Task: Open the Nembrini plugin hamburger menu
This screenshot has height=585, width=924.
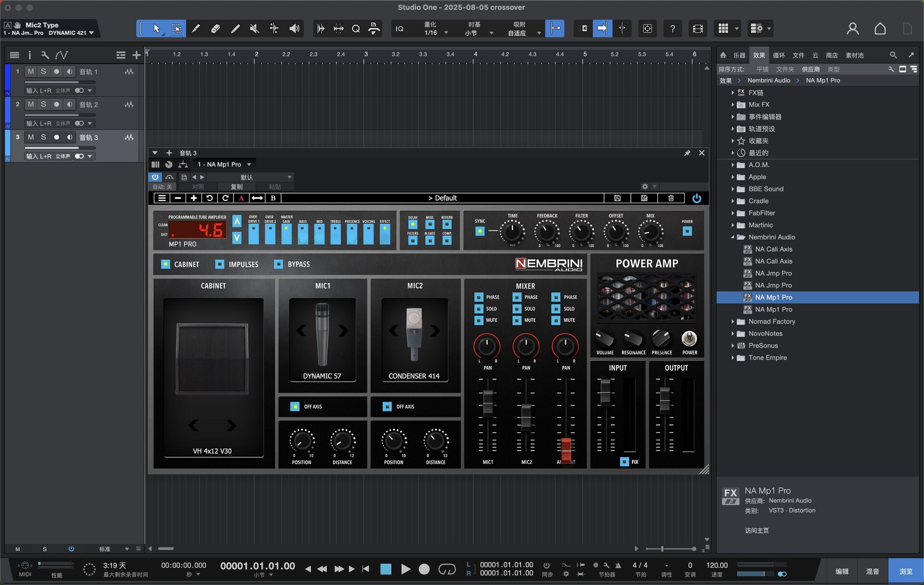Action: pyautogui.click(x=162, y=198)
